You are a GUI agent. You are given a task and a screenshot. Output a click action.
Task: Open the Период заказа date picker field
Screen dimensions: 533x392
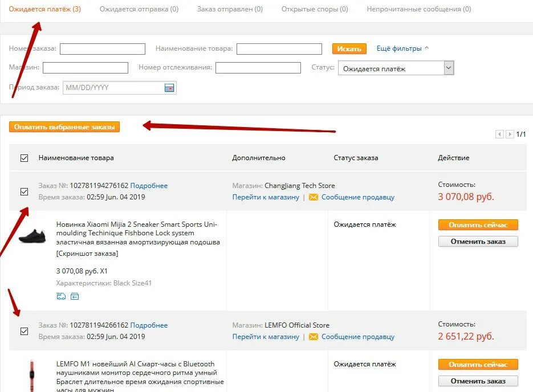click(x=113, y=88)
